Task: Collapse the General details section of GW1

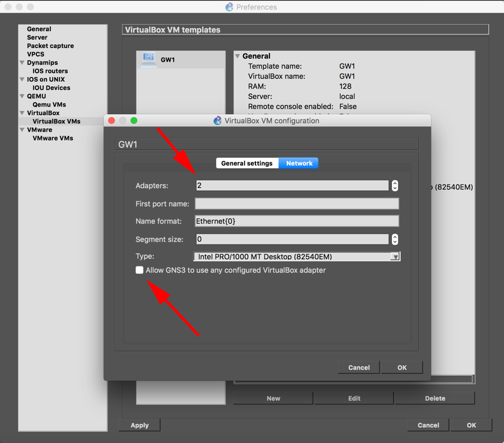Action: click(x=237, y=56)
